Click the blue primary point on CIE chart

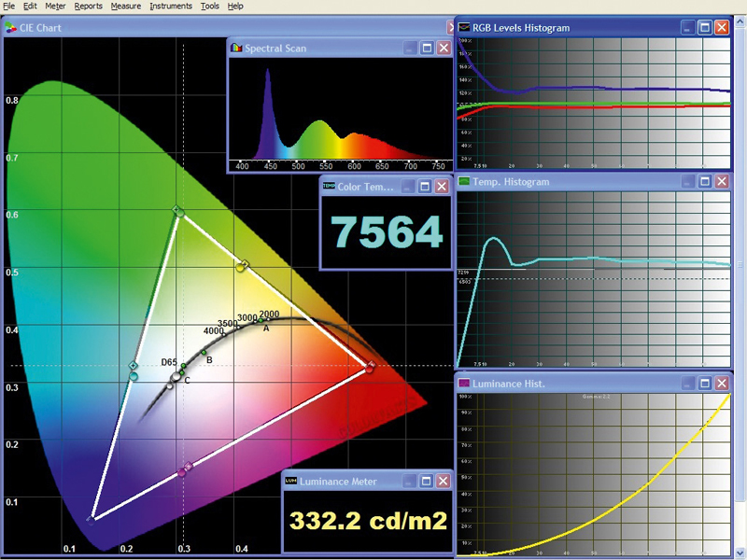(x=91, y=520)
